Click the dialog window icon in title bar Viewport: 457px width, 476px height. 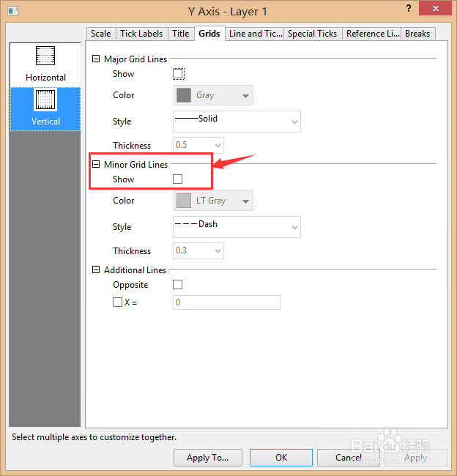tap(13, 11)
